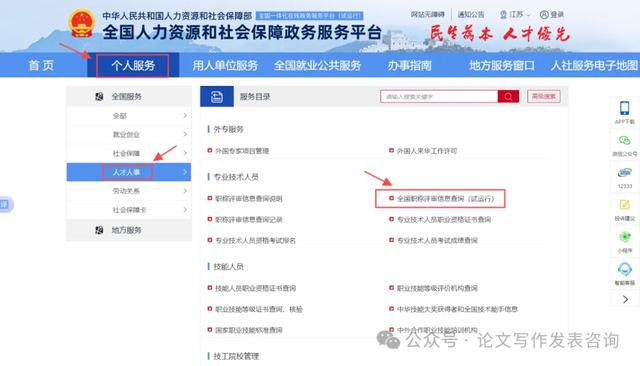This screenshot has width=640, height=366.
Task: Click the 外专服务 section heading
Action: [x=229, y=129]
